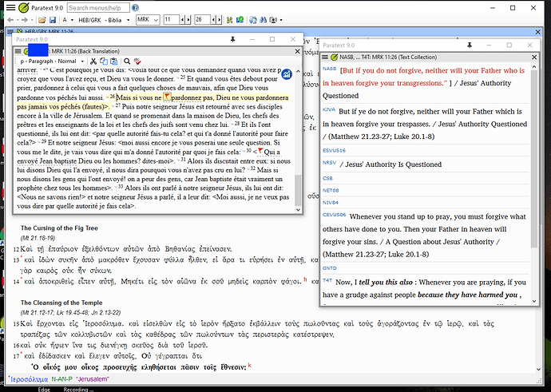Select the GNTD text label
Image resolution: width=551 pixels, height=392 pixels.
330,268
